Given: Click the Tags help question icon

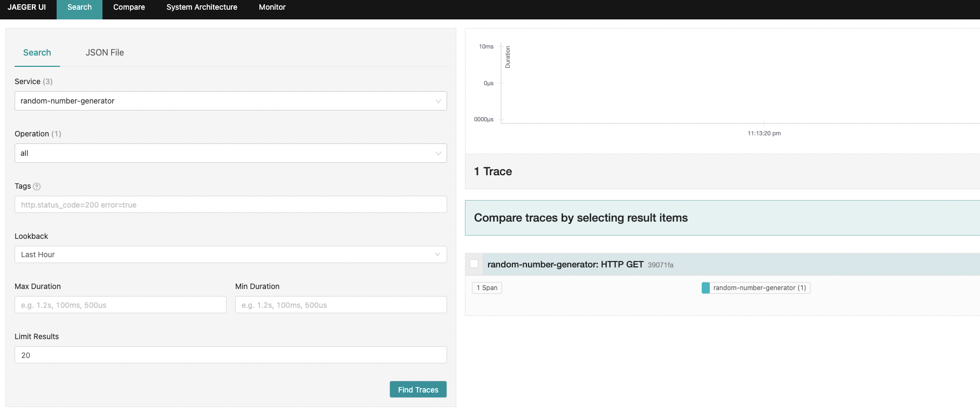Looking at the screenshot, I should tap(37, 187).
